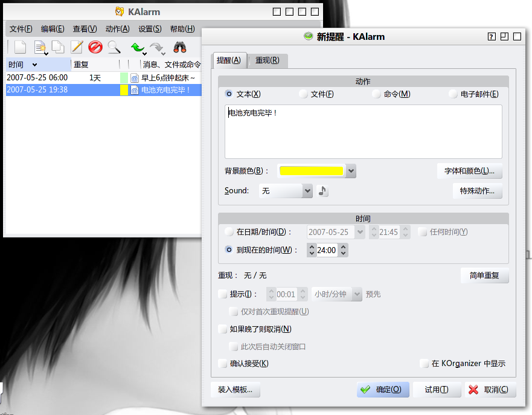The width and height of the screenshot is (532, 415).
Task: Select 到现在的时间(W) radio option
Action: tap(229, 249)
